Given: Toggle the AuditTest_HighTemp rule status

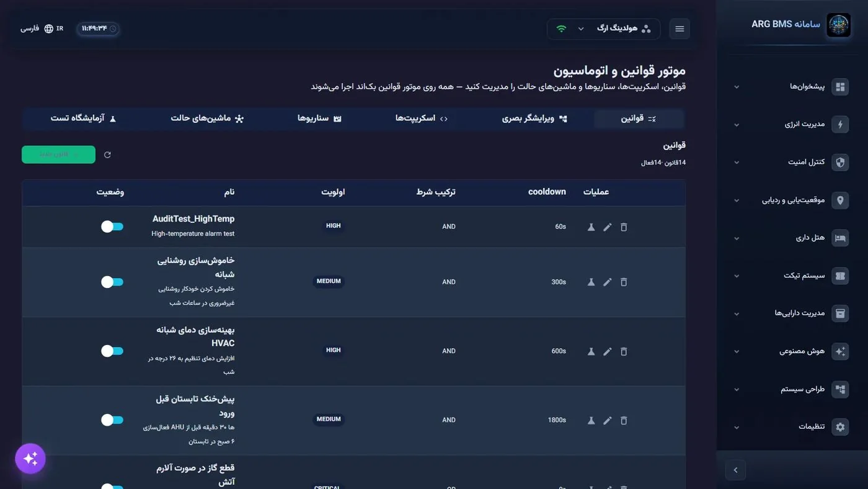Looking at the screenshot, I should pos(112,227).
